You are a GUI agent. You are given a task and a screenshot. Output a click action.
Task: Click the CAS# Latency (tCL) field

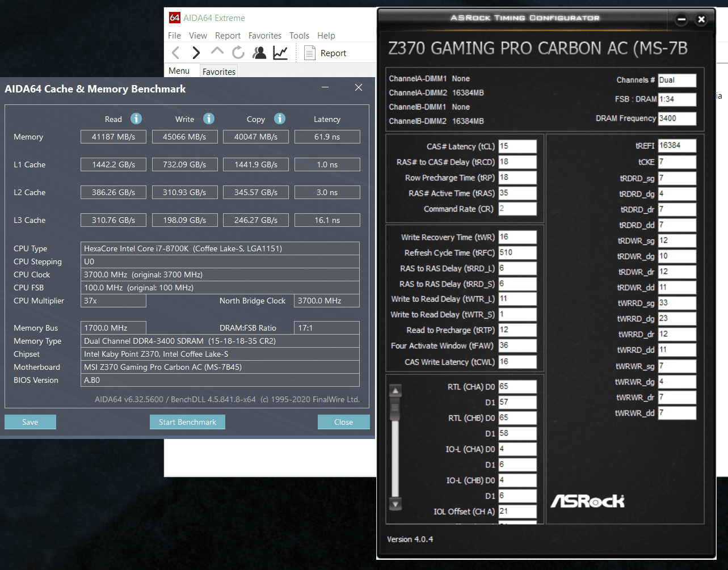517,146
